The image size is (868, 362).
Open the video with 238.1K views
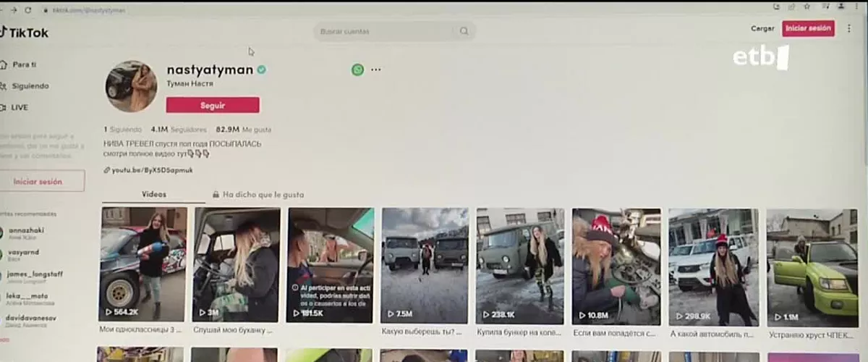click(x=520, y=265)
